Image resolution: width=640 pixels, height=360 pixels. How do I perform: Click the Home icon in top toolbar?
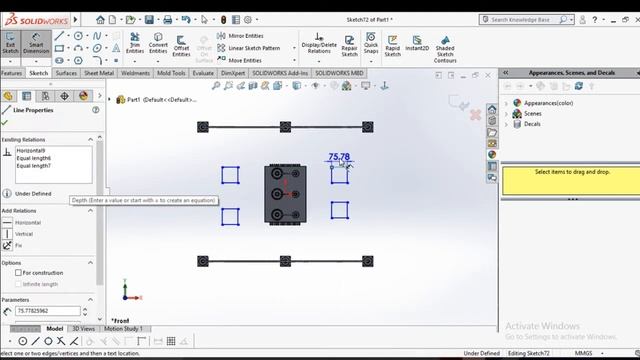coord(100,20)
